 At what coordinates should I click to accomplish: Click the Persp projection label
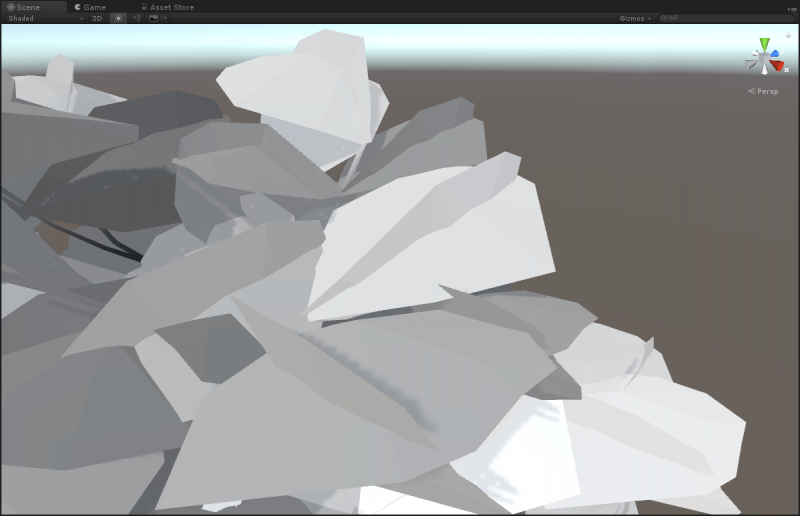click(765, 91)
